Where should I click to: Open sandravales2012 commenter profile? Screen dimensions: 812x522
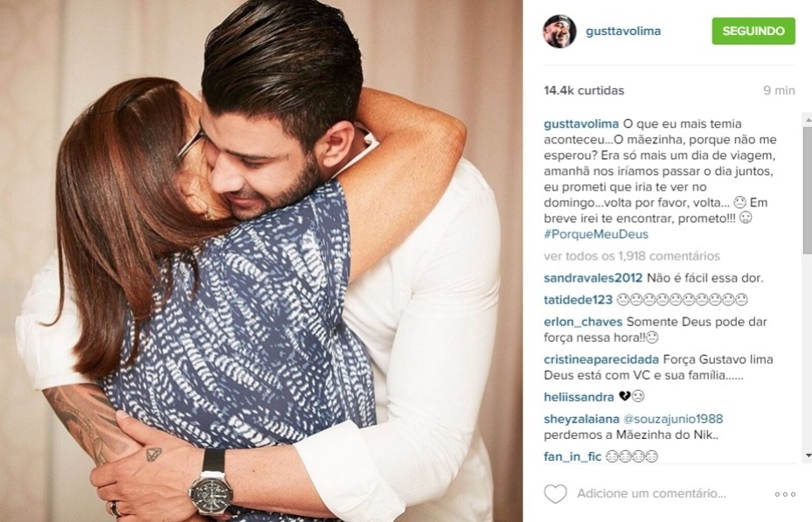tap(593, 278)
